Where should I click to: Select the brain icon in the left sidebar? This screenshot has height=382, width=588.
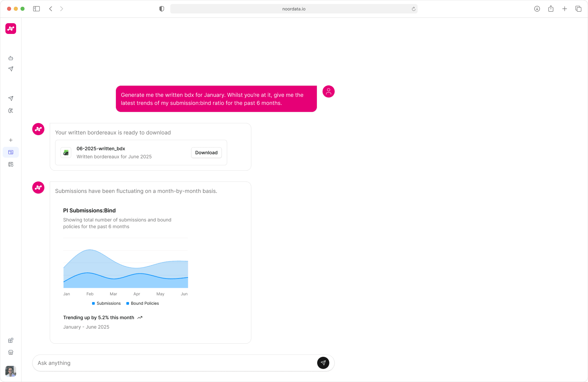click(11, 111)
